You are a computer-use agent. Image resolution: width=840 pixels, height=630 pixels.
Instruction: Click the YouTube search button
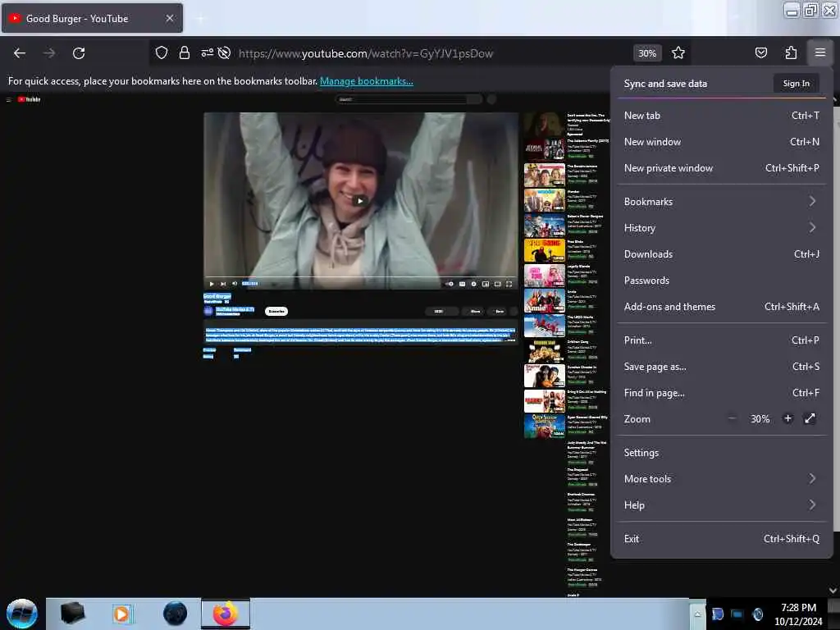(x=475, y=99)
